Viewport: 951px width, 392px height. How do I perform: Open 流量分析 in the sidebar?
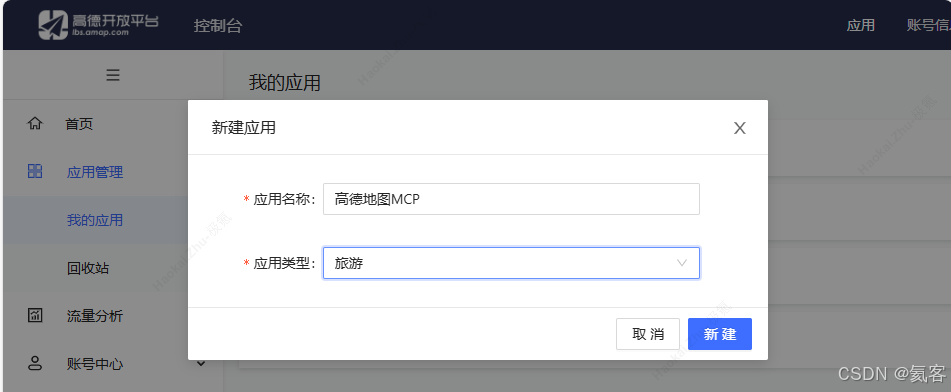pyautogui.click(x=95, y=316)
